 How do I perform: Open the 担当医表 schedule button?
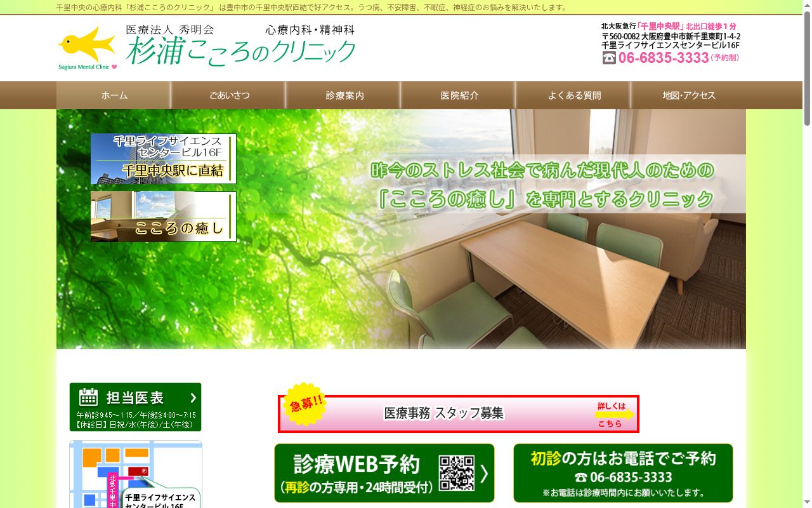pyautogui.click(x=135, y=407)
